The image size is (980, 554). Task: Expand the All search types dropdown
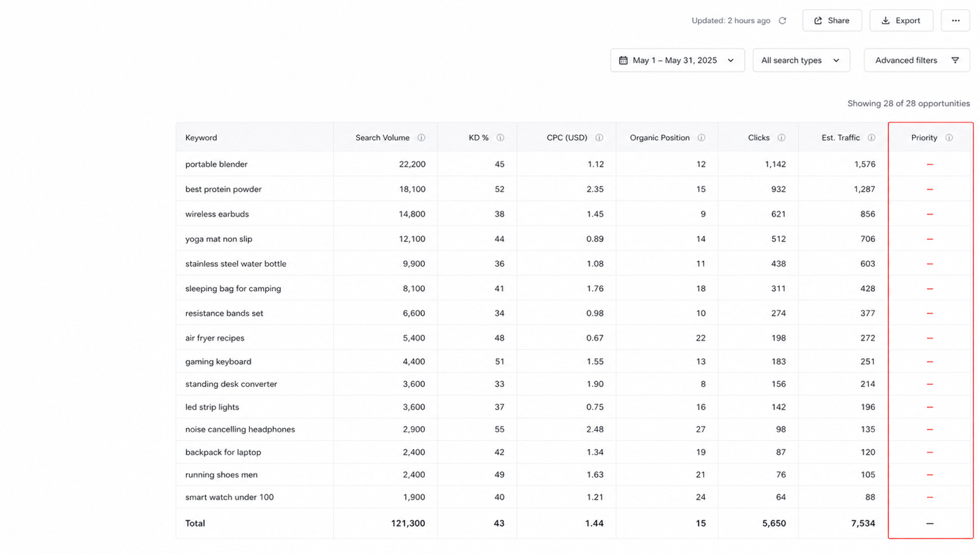point(801,60)
